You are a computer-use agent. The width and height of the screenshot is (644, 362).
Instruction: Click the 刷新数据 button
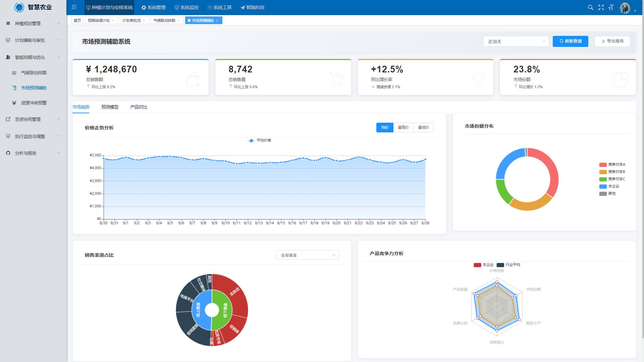[570, 41]
